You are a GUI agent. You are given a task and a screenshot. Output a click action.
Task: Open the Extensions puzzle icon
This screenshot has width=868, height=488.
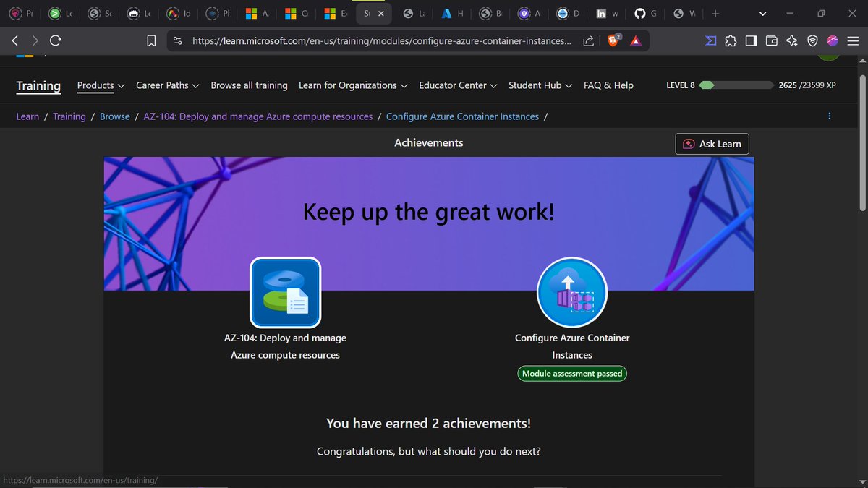[x=731, y=41]
